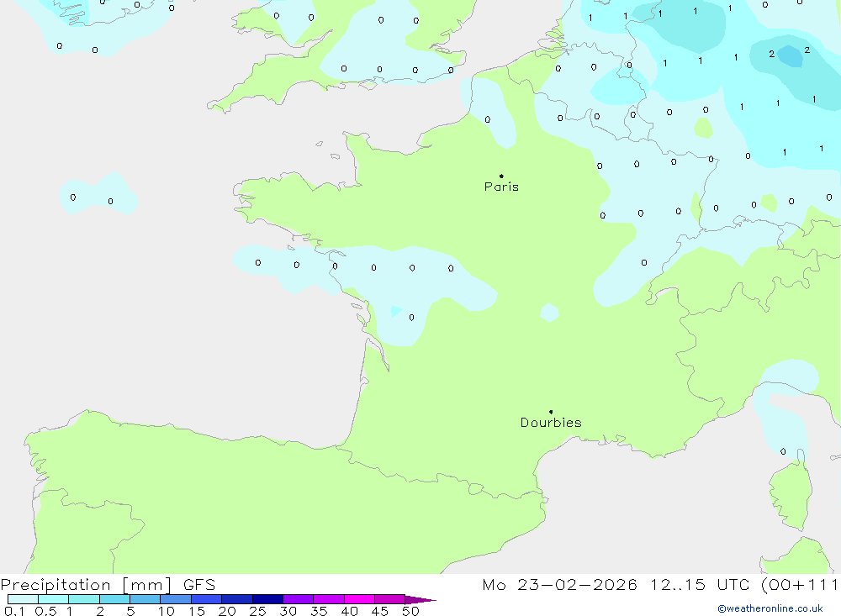
Task: Pick the magenta legend swatch between 40 and 45
Action: point(359,599)
